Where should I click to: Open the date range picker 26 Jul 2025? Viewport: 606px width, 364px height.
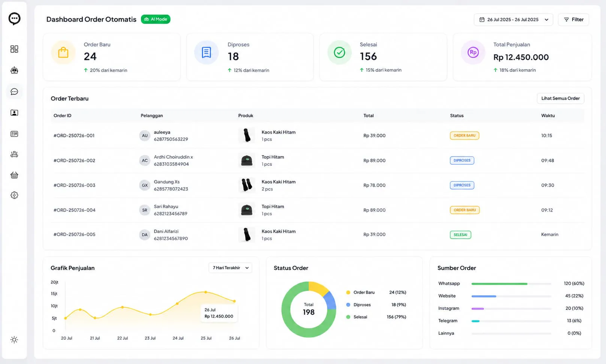(x=513, y=19)
